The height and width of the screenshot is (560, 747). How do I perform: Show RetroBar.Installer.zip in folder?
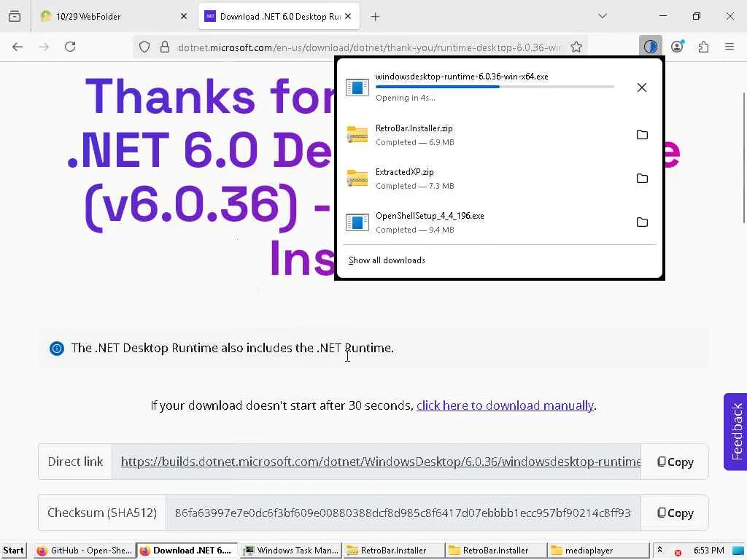coord(642,135)
